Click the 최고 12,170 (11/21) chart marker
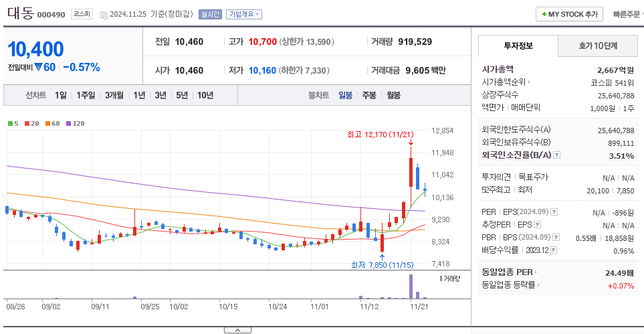The width and height of the screenshot is (644, 334). [x=381, y=135]
